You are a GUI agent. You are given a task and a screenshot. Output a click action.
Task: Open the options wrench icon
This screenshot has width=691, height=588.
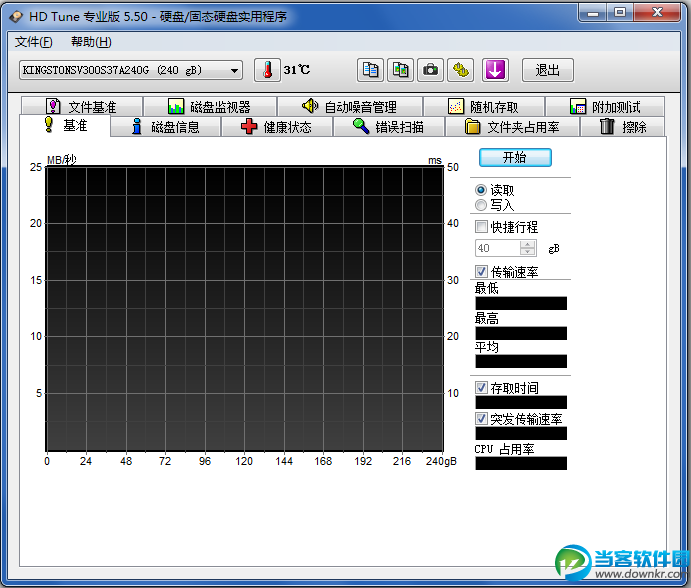coord(461,70)
